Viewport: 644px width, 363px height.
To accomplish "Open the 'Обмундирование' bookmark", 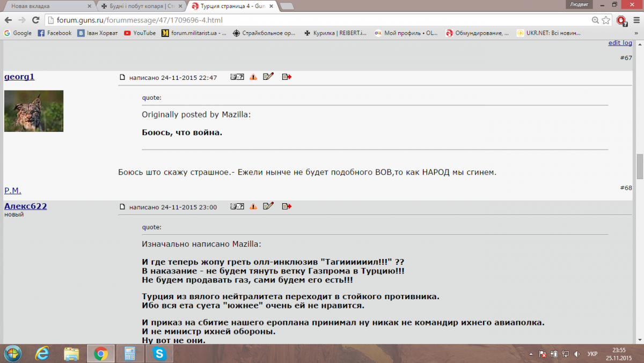I will click(478, 33).
